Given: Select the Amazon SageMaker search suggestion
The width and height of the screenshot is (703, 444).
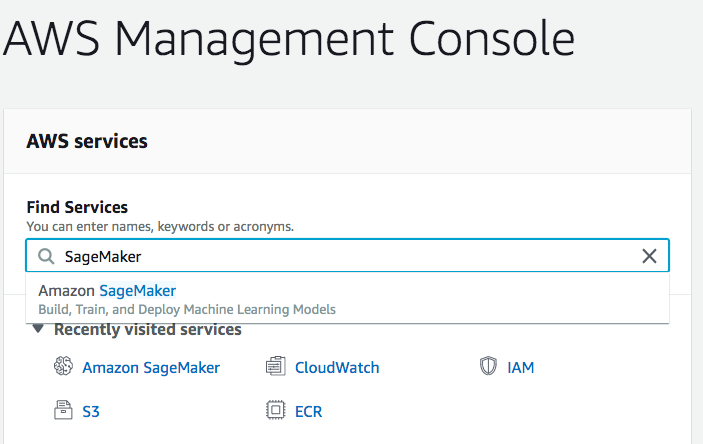Looking at the screenshot, I should pyautogui.click(x=347, y=299).
